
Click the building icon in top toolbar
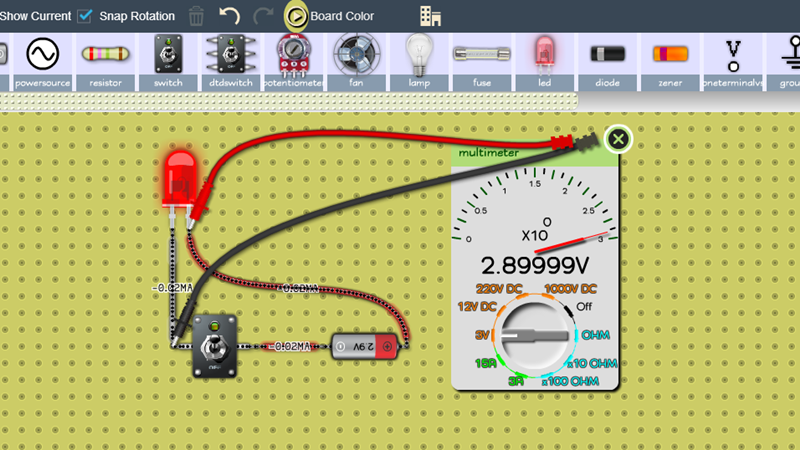click(430, 16)
